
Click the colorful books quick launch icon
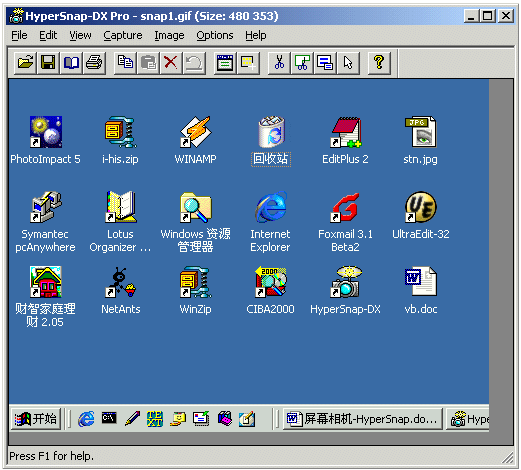coord(224,419)
